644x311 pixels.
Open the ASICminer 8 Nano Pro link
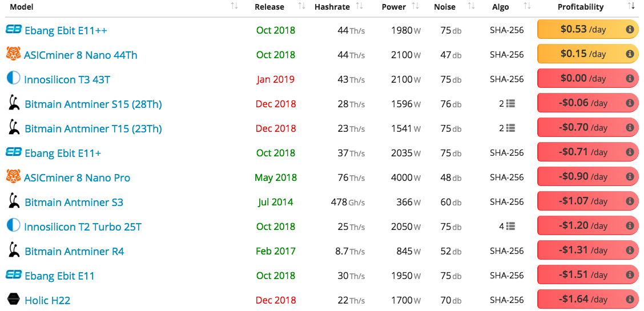pos(77,177)
